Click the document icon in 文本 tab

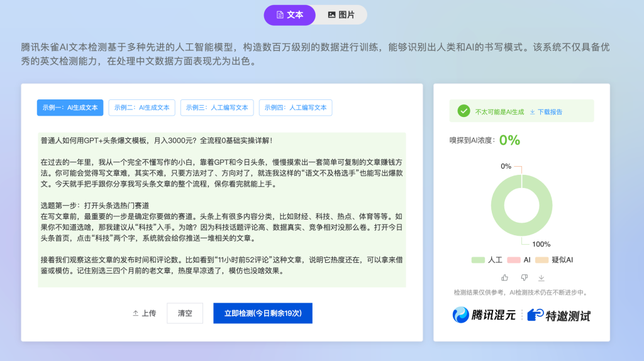(280, 15)
